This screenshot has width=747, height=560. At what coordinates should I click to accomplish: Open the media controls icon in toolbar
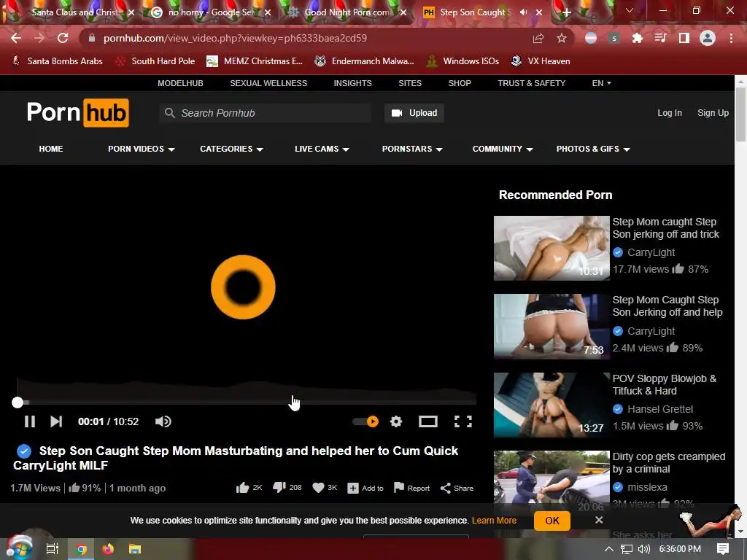[660, 38]
